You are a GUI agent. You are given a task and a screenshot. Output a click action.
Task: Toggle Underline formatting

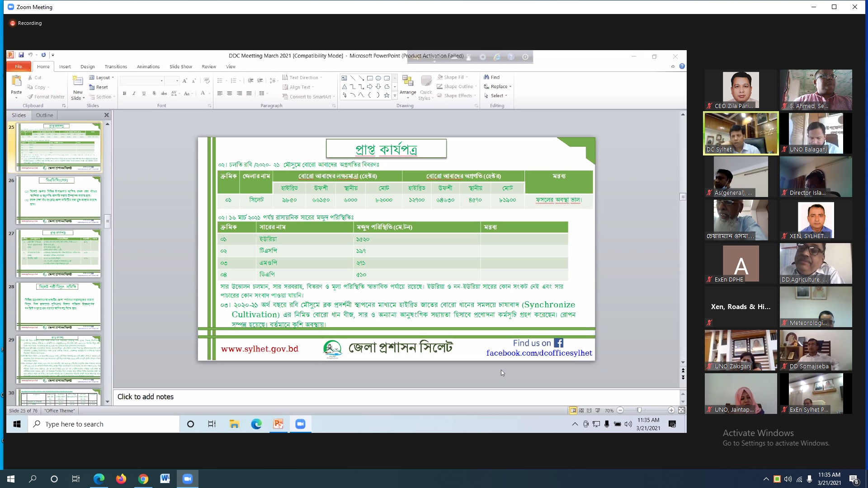point(144,94)
